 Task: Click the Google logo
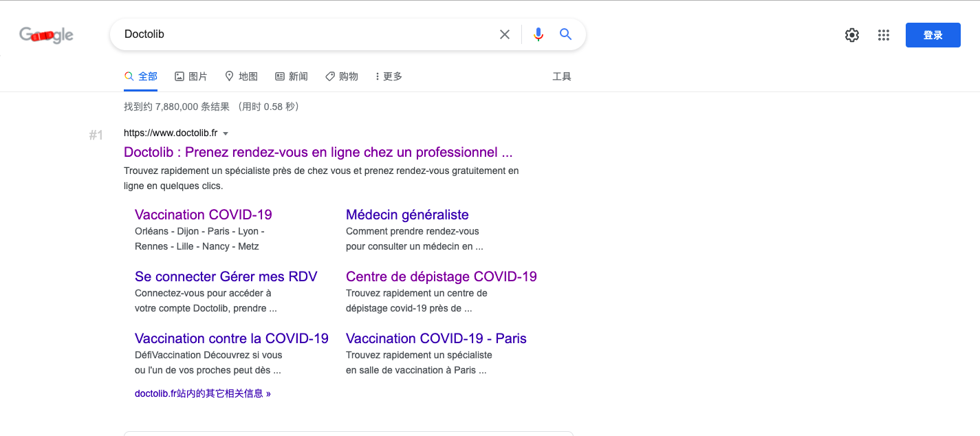coord(46,35)
